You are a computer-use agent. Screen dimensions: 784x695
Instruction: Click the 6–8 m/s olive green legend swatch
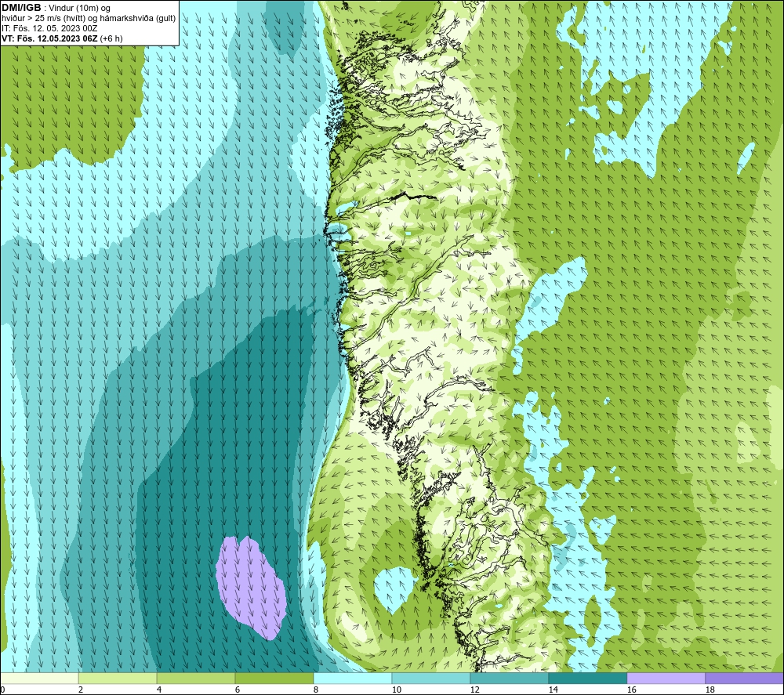(x=274, y=679)
